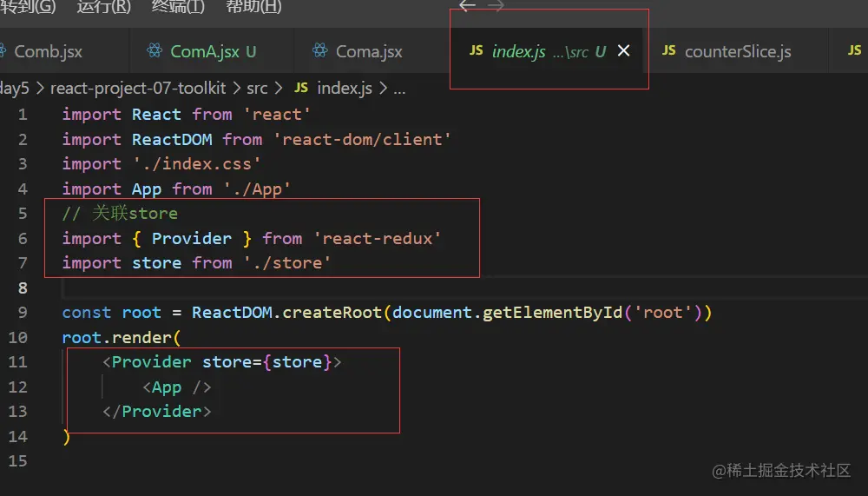This screenshot has height=496, width=868.
Task: Click opening Provider tag on line 11
Action: 151,362
